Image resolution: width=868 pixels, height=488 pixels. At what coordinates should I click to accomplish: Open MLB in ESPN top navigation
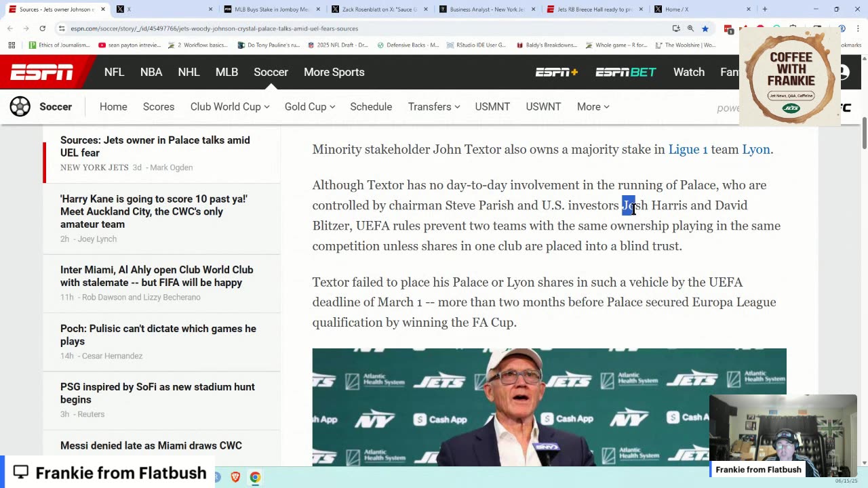pos(226,72)
